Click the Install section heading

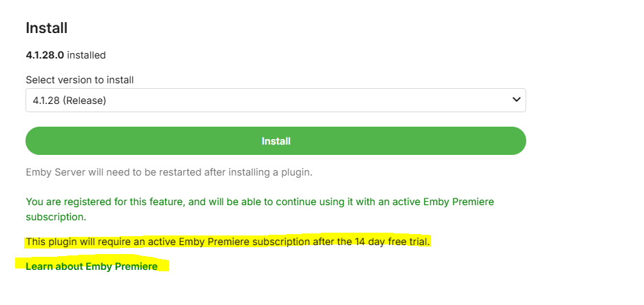[46, 28]
